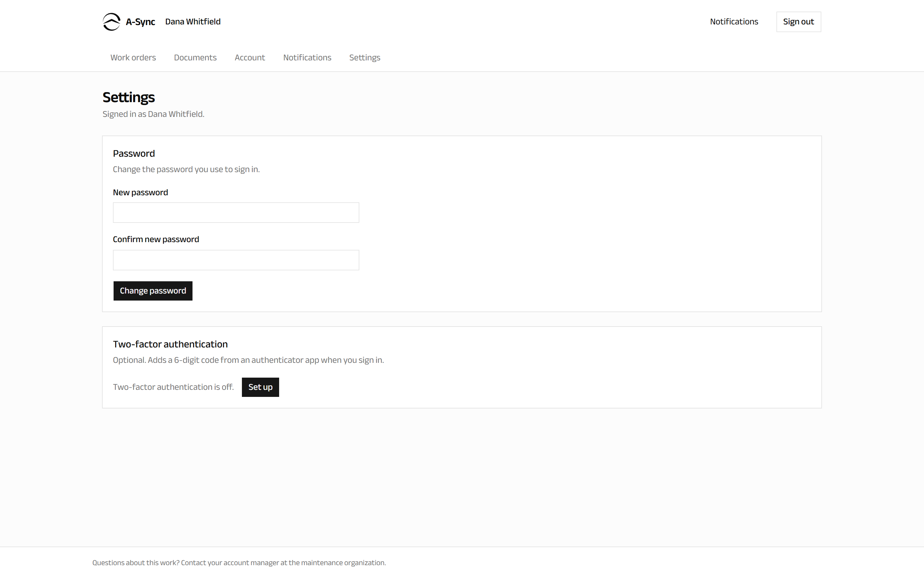Screen dimensions: 924x578
Task: Click the Two-factor authentication heading
Action: (170, 344)
